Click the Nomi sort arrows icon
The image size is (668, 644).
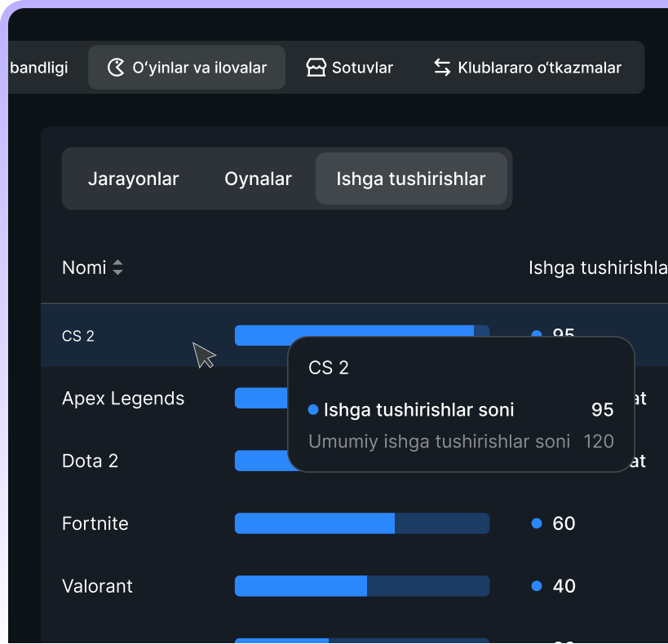point(118,267)
